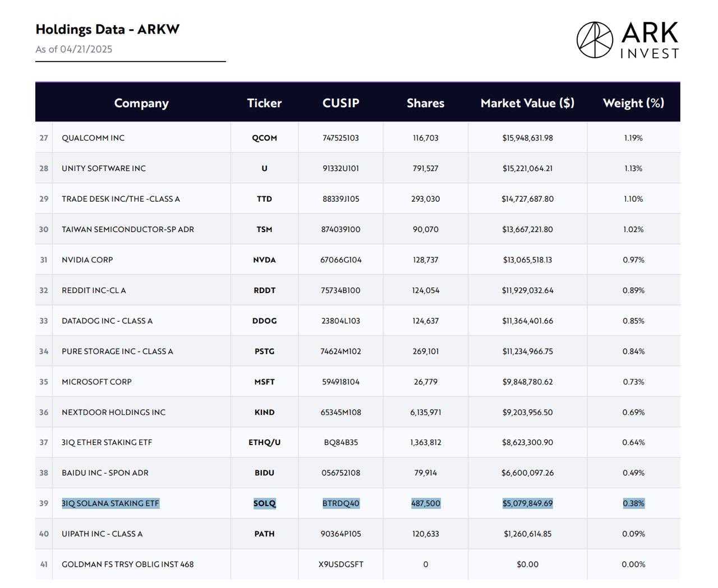Click TAIWAN SEMICONDUCTOR-SP ADR row name

128,229
